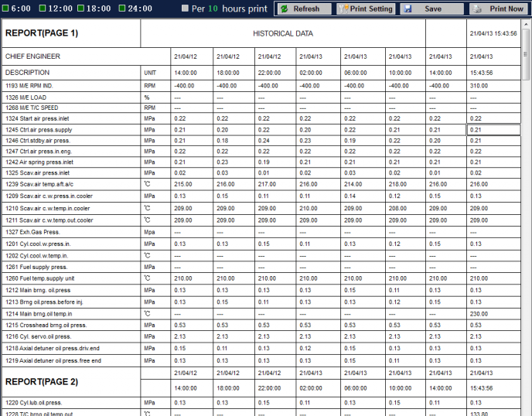Screen dimensions: 532x416
Task: Click the 218.00 Scav.air temp value
Action: [x=397, y=184]
